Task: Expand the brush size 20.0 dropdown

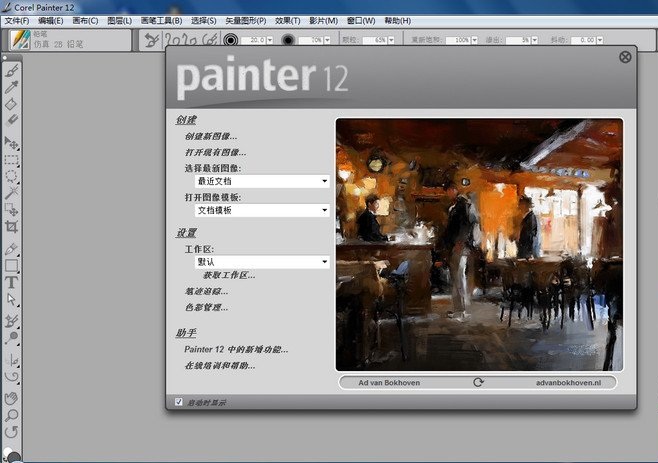Action: click(x=270, y=40)
